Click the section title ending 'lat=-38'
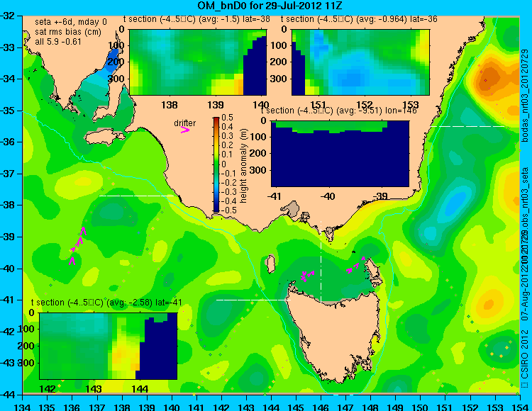 click(x=196, y=19)
